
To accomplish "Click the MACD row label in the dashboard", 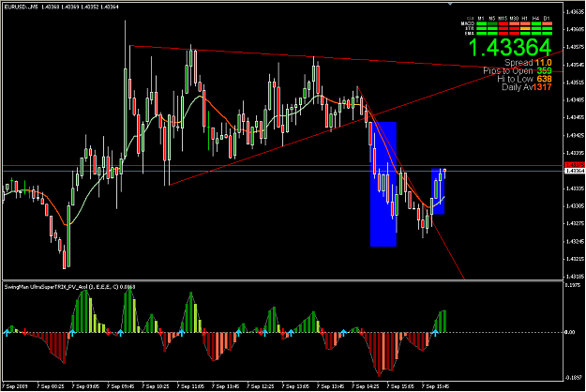I will (468, 23).
